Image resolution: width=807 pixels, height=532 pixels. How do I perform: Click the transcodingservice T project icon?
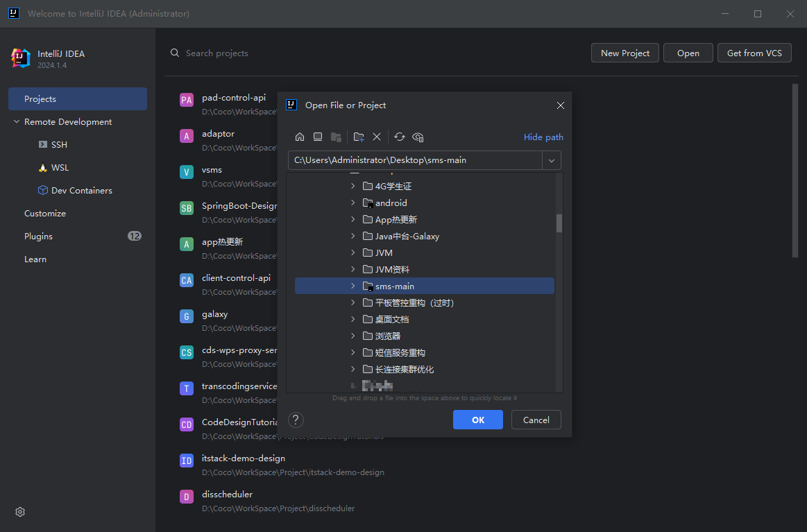point(186,388)
